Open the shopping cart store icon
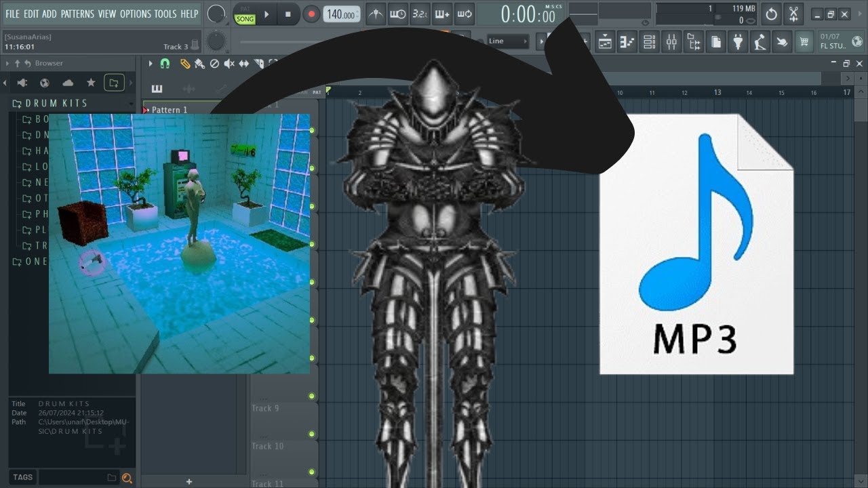Viewport: 868px width, 488px height. (x=804, y=42)
